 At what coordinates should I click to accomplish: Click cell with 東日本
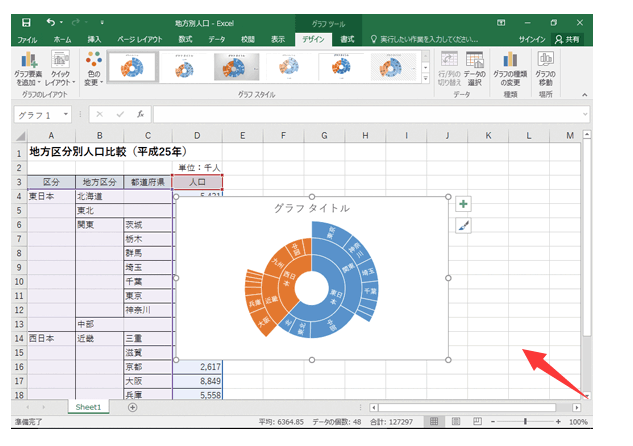click(52, 196)
